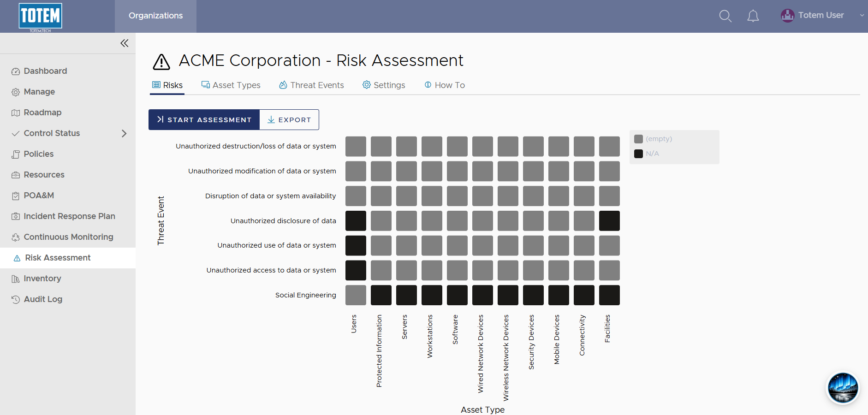Switch to the Threat Events tab
Image resolution: width=868 pixels, height=415 pixels.
pyautogui.click(x=311, y=85)
